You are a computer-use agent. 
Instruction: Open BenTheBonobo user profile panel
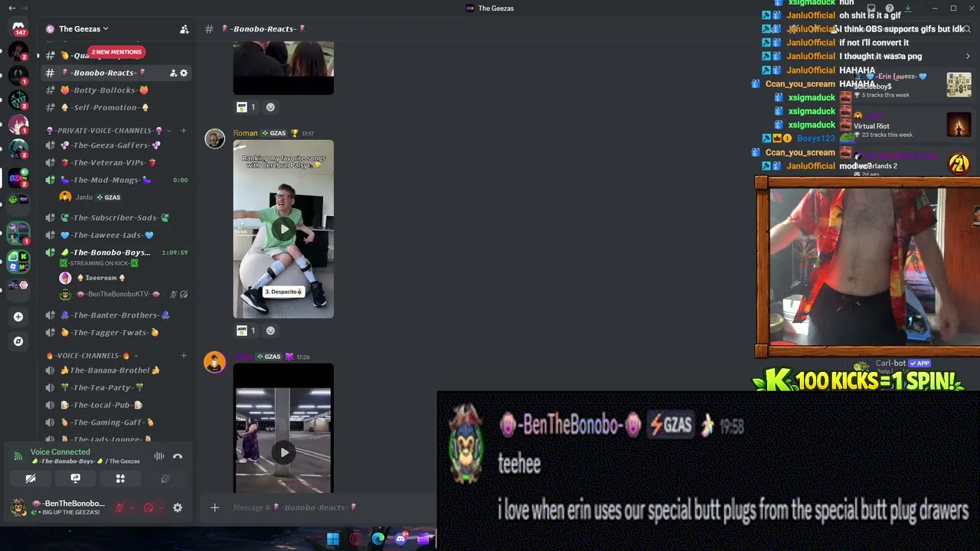click(58, 507)
